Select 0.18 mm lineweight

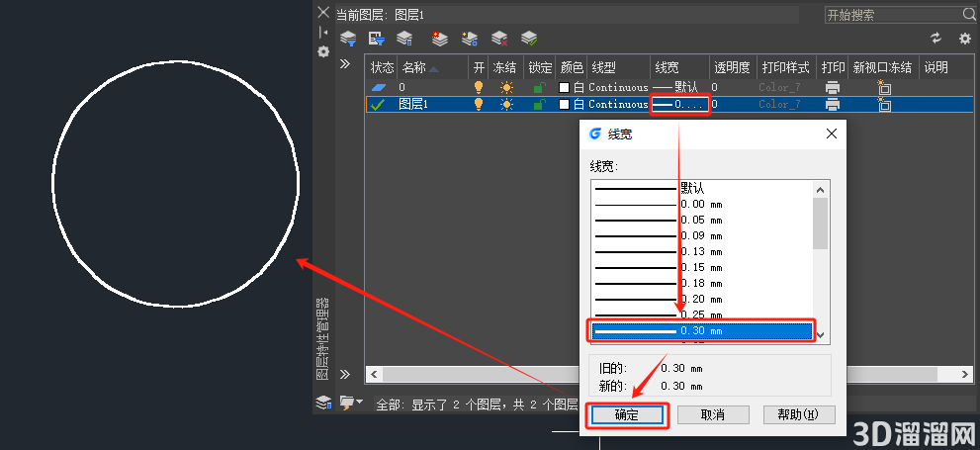pyautogui.click(x=702, y=283)
